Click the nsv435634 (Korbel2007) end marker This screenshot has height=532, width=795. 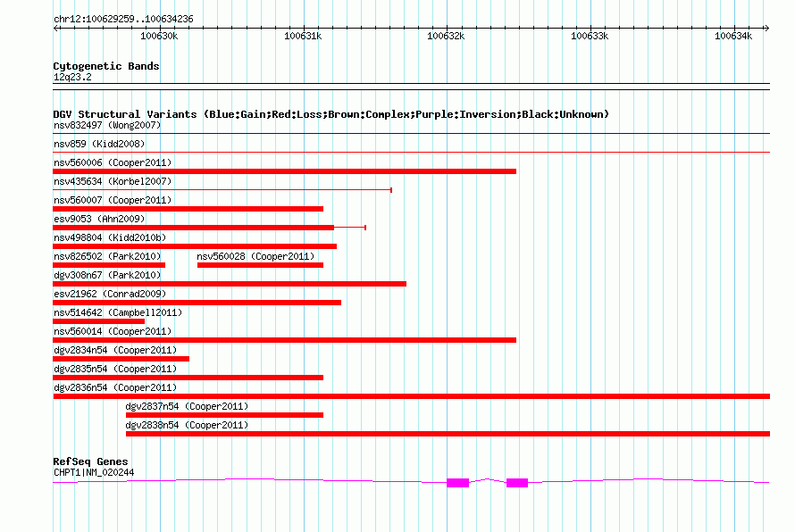click(x=391, y=190)
